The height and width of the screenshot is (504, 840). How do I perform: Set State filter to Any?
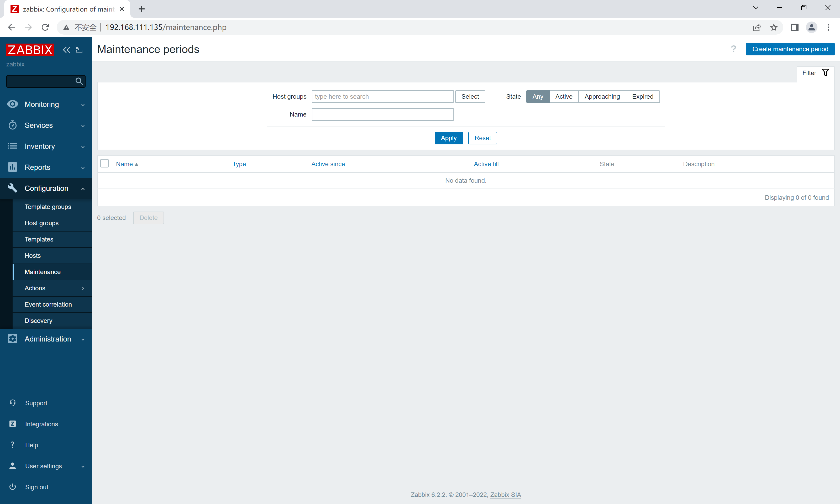pos(538,96)
